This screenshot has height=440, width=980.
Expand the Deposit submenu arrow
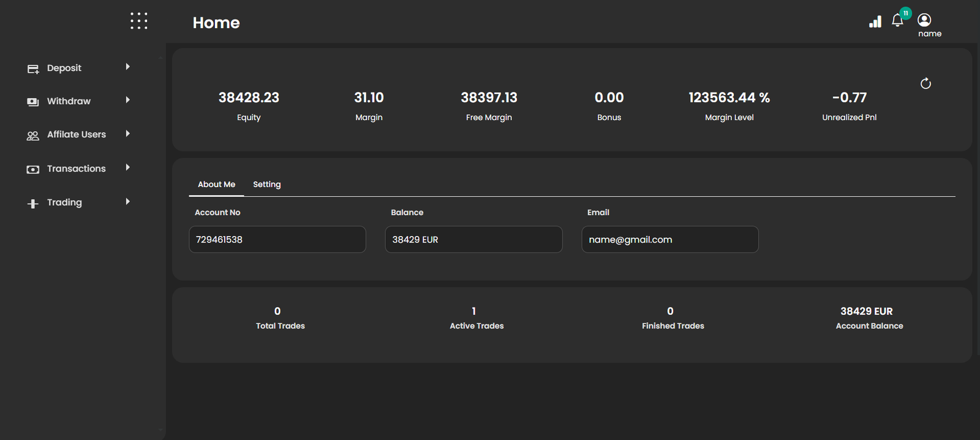pos(127,67)
